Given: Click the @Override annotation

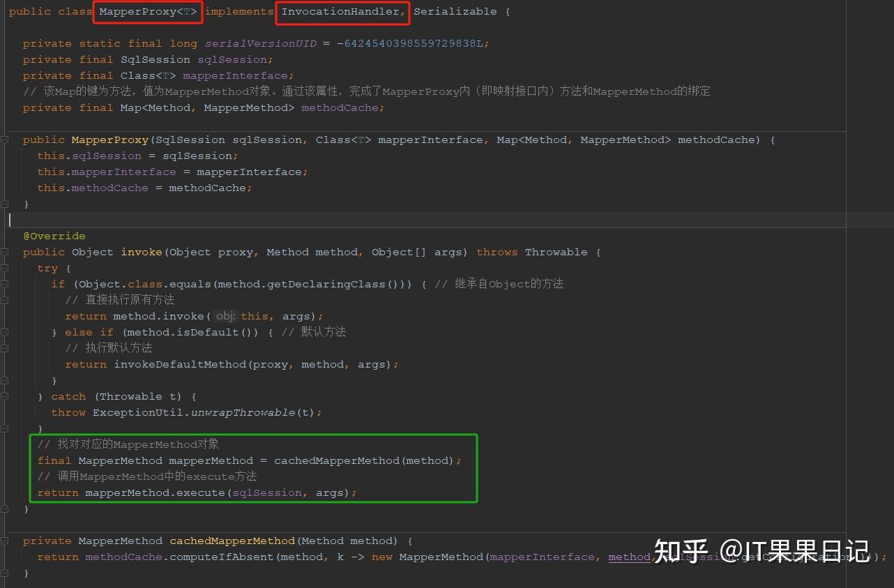Looking at the screenshot, I should click(54, 236).
